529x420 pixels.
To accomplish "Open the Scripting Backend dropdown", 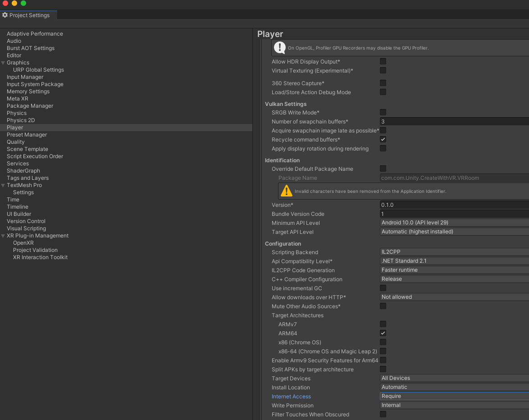I will 454,252.
